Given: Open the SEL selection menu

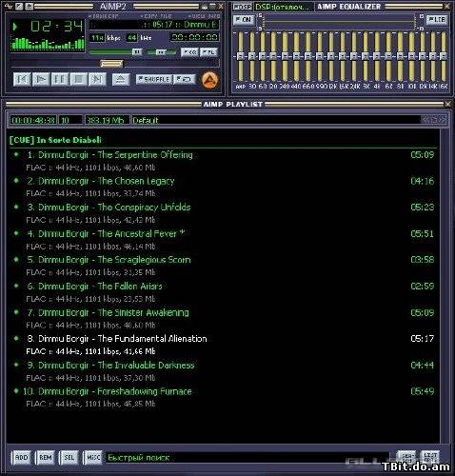Looking at the screenshot, I should coord(69,458).
